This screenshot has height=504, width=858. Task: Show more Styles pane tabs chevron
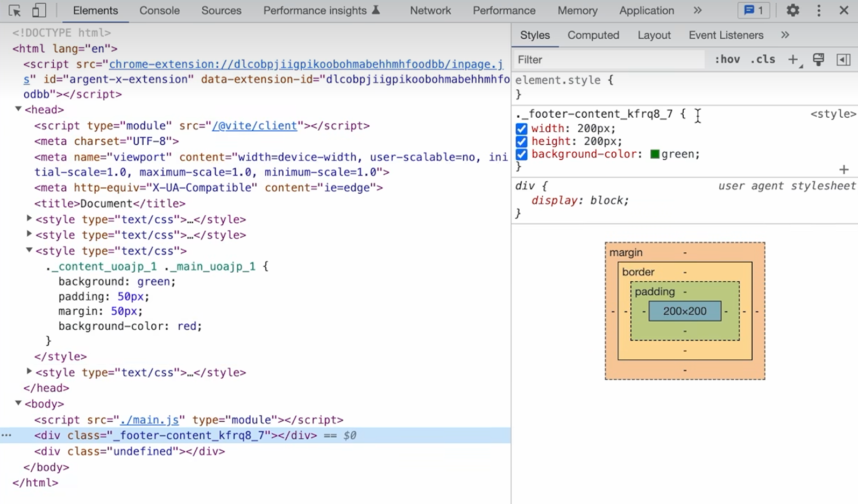coord(785,35)
